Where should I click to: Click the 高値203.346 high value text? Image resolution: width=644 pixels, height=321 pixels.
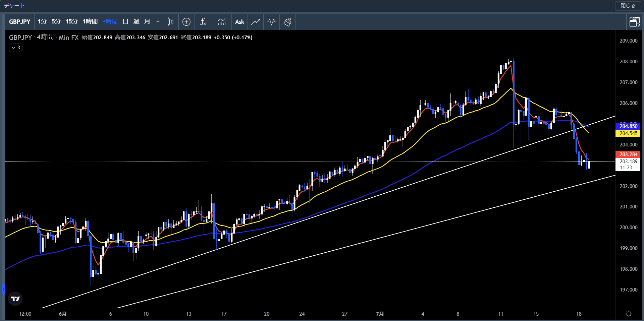tap(130, 38)
